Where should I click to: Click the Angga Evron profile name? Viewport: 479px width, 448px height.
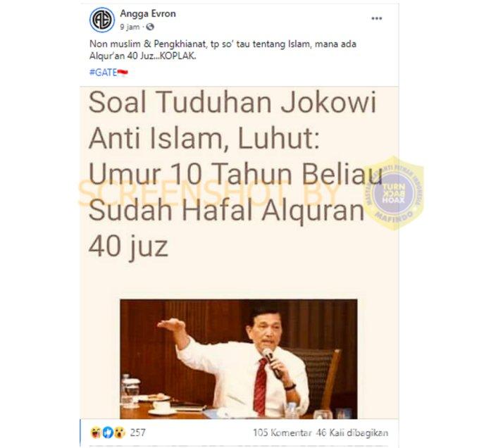[148, 14]
